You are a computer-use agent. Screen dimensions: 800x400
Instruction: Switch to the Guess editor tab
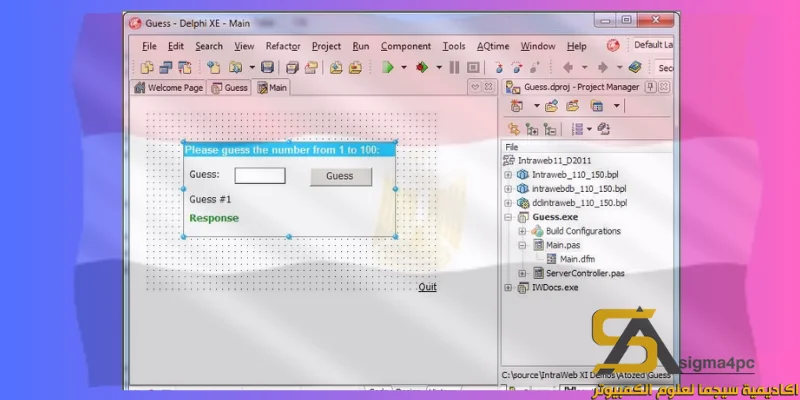pos(230,88)
